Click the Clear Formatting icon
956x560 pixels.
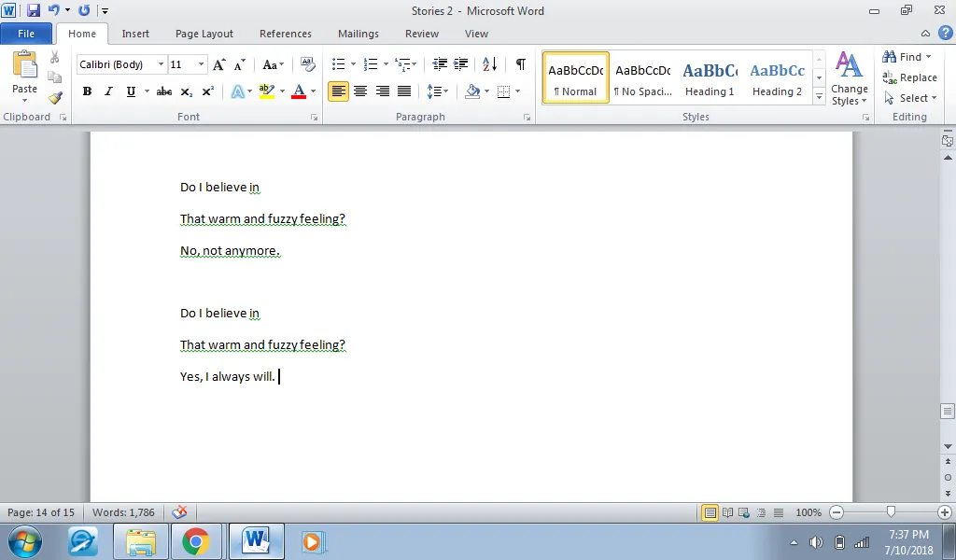pyautogui.click(x=308, y=64)
